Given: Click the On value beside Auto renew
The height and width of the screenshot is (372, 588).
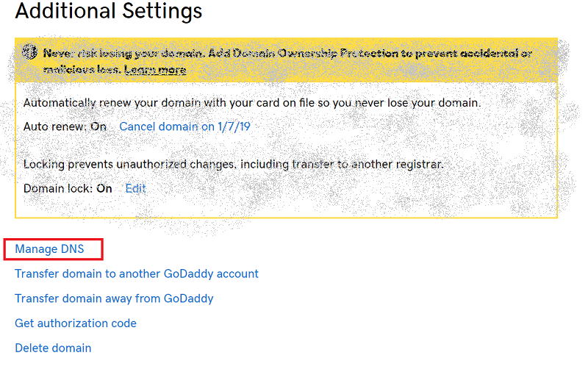Looking at the screenshot, I should (98, 126).
